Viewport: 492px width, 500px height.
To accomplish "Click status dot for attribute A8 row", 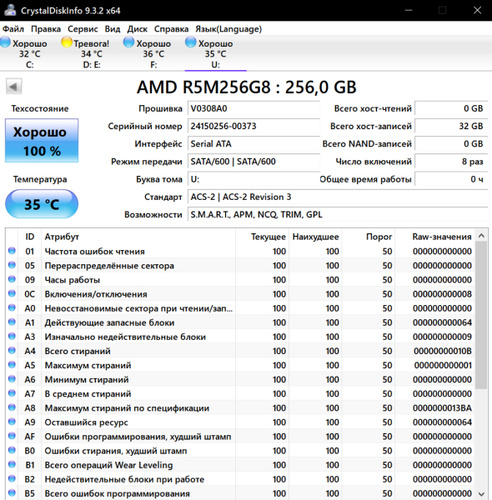I will (x=12, y=408).
